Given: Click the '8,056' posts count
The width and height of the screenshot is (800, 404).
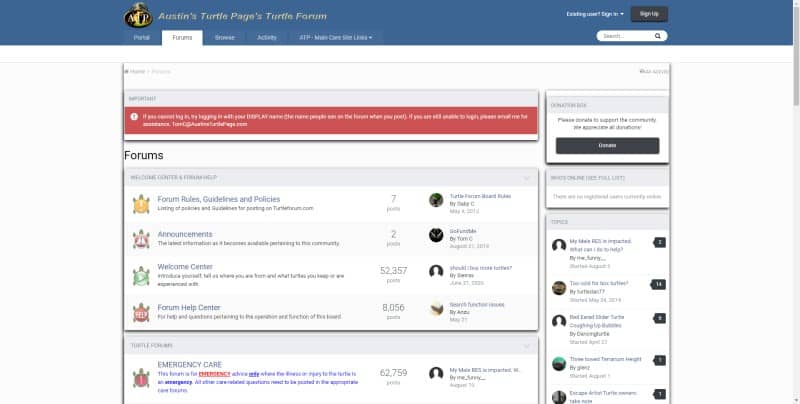Looking at the screenshot, I should (393, 308).
